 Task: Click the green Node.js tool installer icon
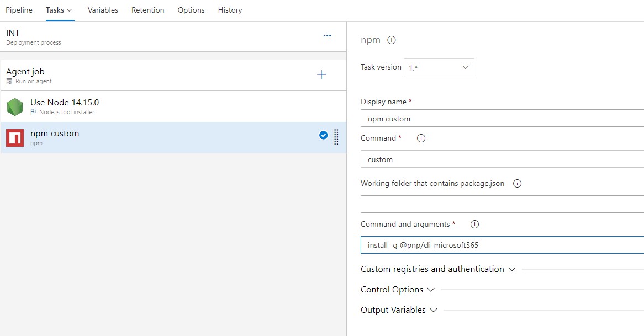tap(15, 106)
